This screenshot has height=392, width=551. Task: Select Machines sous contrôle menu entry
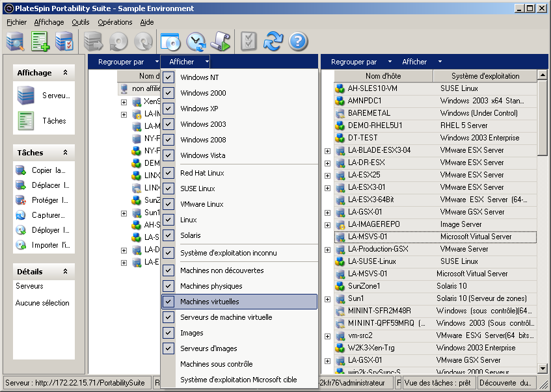[216, 364]
